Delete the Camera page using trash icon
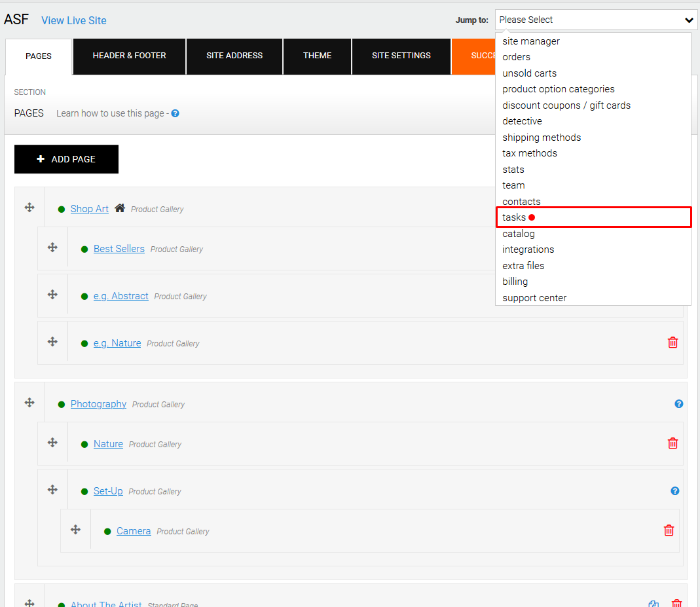Image resolution: width=700 pixels, height=607 pixels. (x=669, y=530)
